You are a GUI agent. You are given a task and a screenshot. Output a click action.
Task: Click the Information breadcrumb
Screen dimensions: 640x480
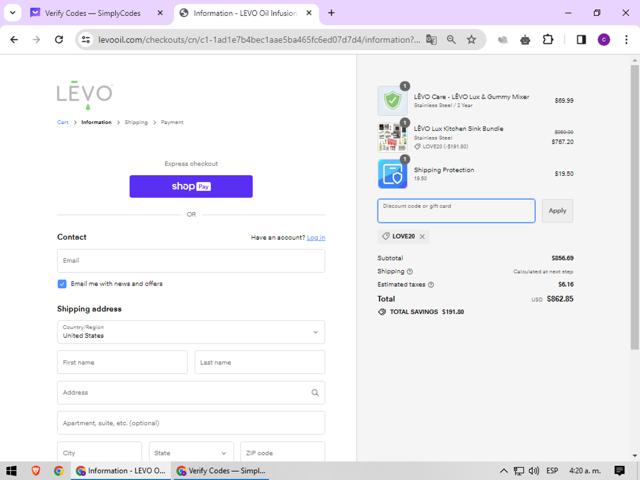pos(96,122)
